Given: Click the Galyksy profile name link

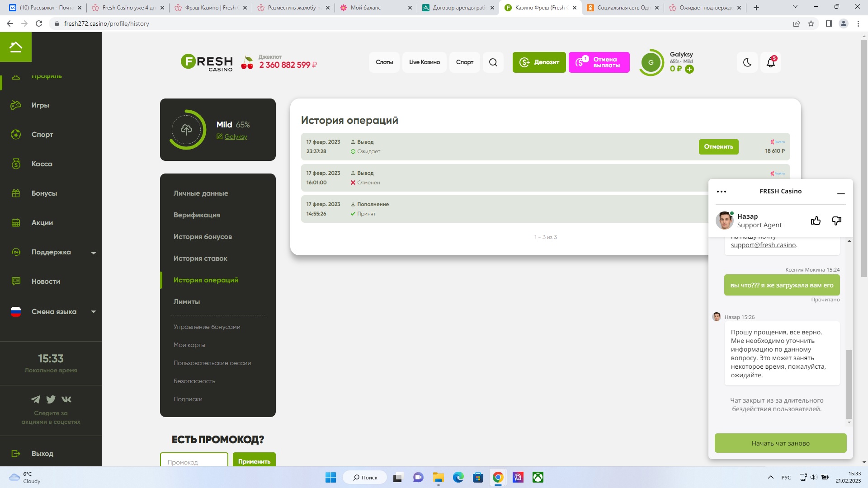Looking at the screenshot, I should pos(236,137).
